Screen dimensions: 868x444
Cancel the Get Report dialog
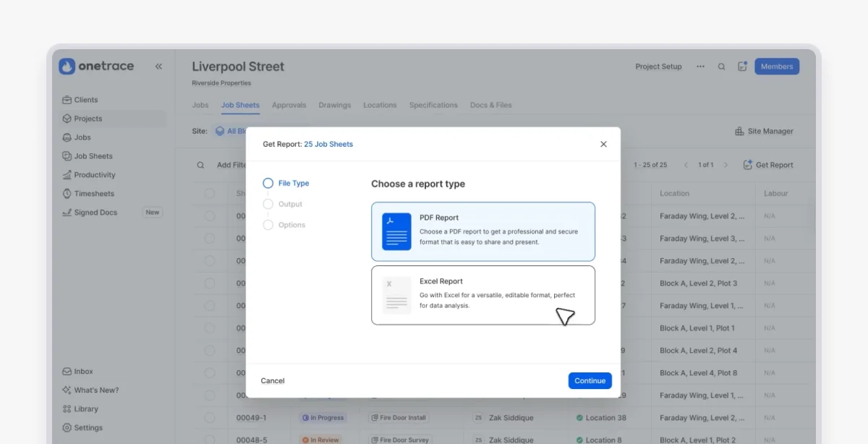273,380
